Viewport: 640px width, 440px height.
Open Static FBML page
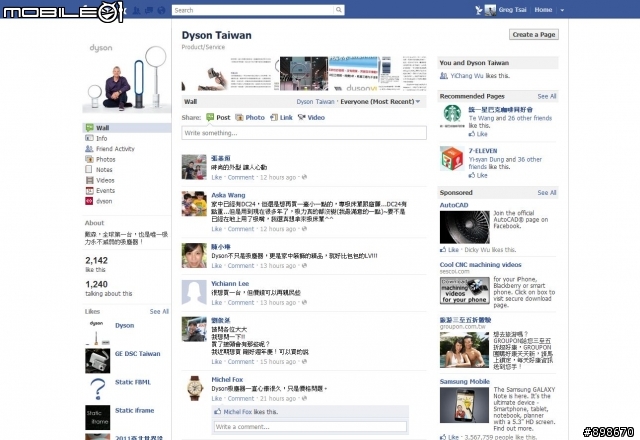point(133,382)
